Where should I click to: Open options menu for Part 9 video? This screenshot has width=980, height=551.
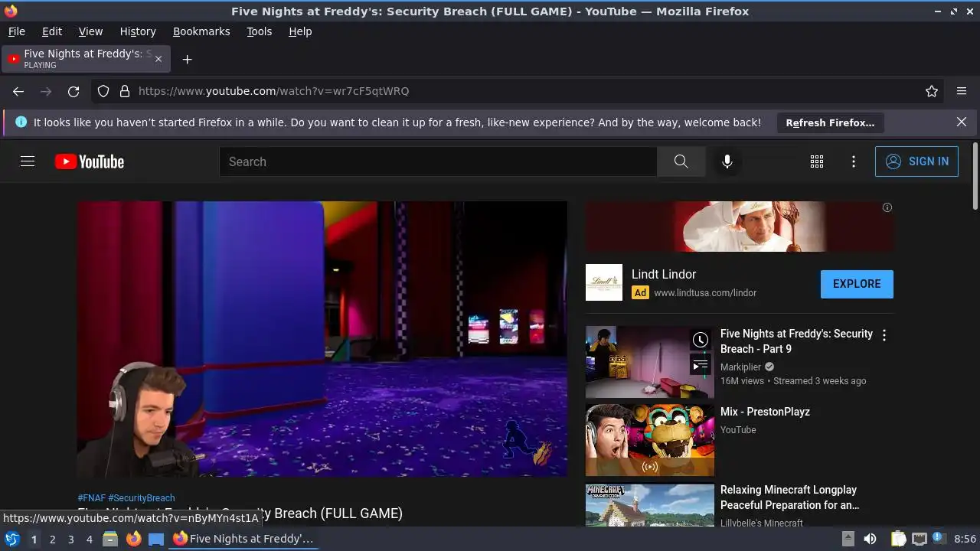pyautogui.click(x=884, y=335)
